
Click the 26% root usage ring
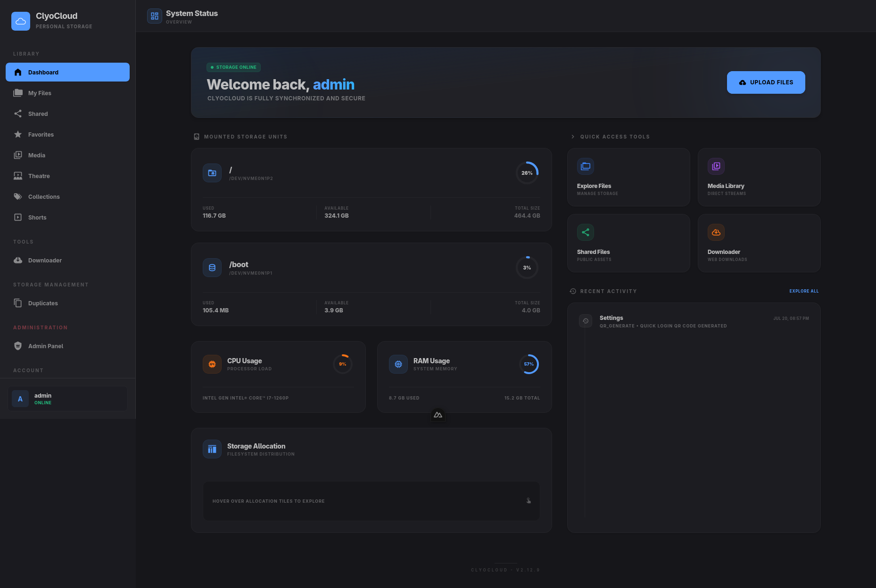(527, 173)
